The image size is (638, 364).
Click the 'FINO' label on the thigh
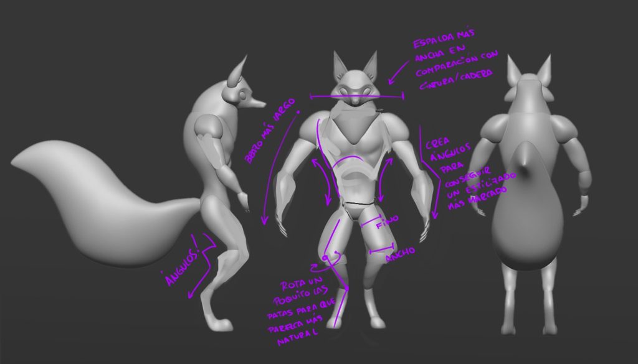tap(386, 222)
